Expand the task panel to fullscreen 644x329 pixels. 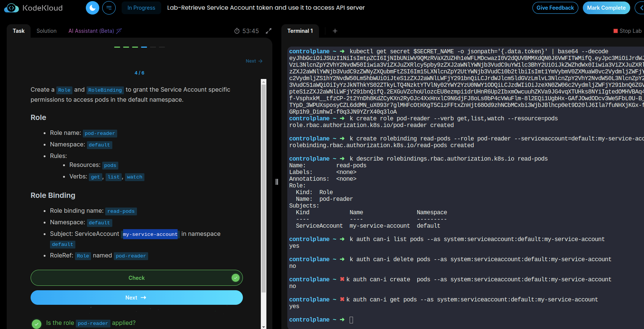coord(268,31)
